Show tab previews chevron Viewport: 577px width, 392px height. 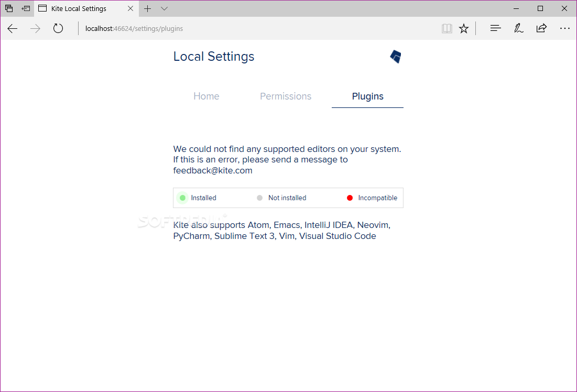pyautogui.click(x=165, y=8)
